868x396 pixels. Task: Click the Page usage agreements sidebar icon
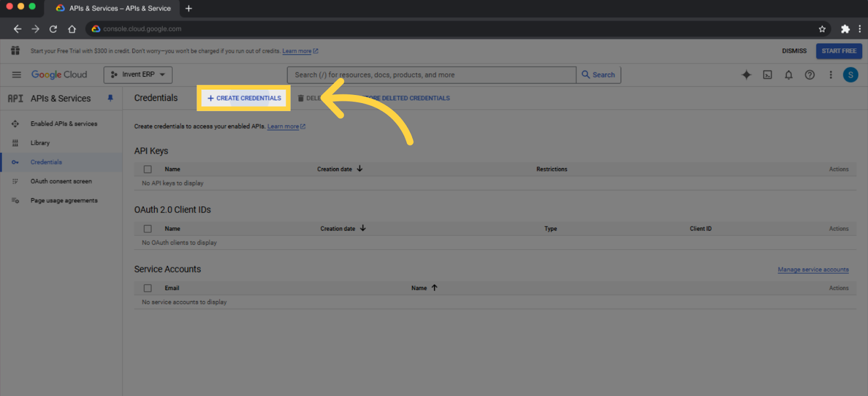tap(15, 201)
